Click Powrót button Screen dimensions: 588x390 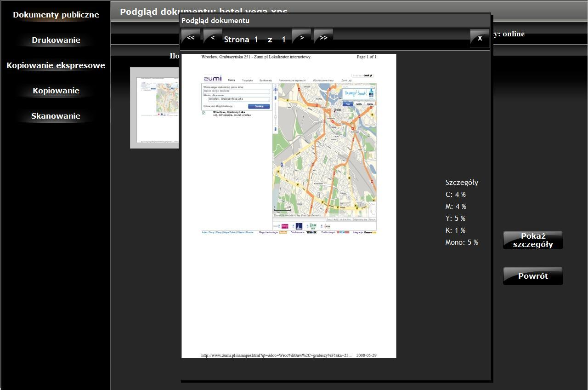(x=533, y=276)
